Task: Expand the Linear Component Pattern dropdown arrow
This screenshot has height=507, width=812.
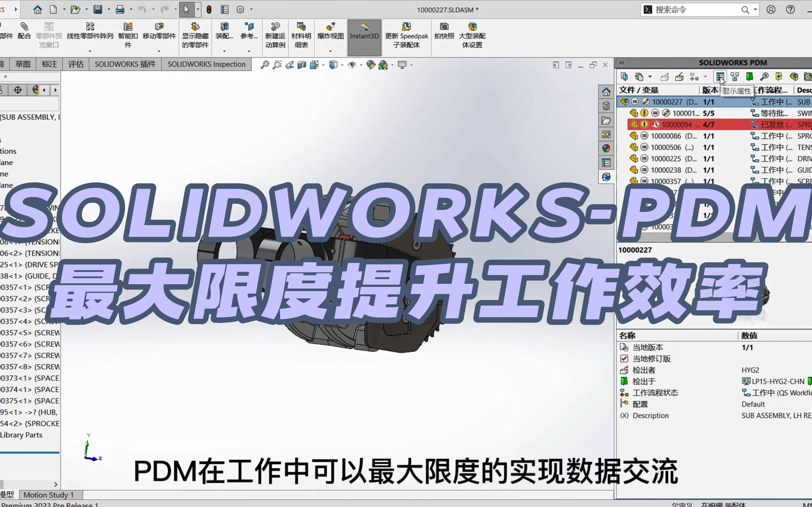Action: tap(90, 51)
